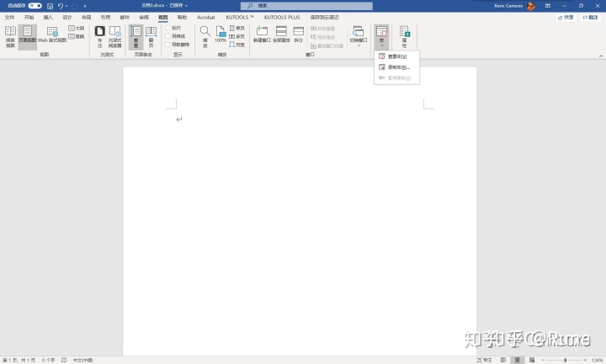This screenshot has width=606, height=364.
Task: Open the Layout (布局) tab
Action: (x=86, y=18)
